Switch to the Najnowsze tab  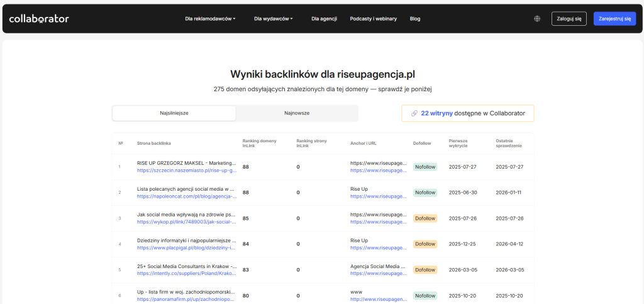(297, 113)
